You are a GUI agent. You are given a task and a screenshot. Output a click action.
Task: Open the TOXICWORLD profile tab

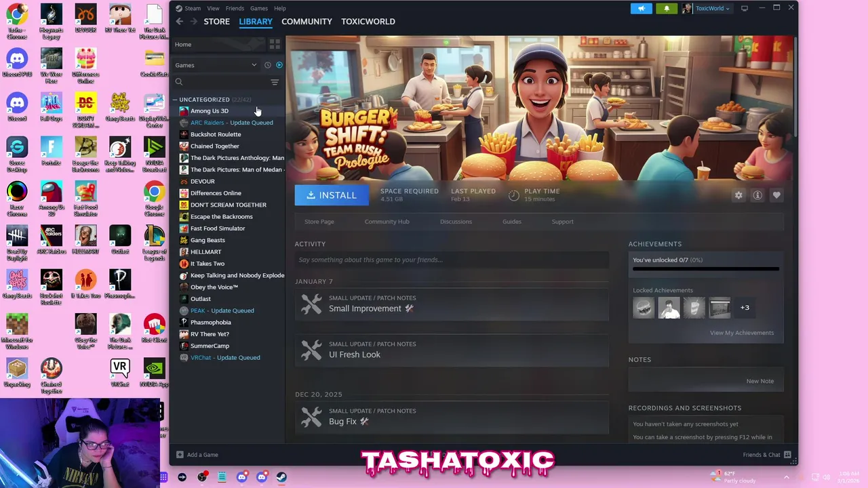tap(368, 22)
